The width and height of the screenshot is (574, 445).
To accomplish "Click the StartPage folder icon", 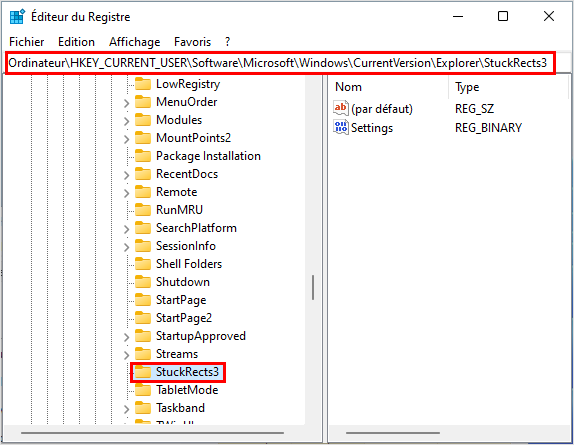I will pos(143,300).
